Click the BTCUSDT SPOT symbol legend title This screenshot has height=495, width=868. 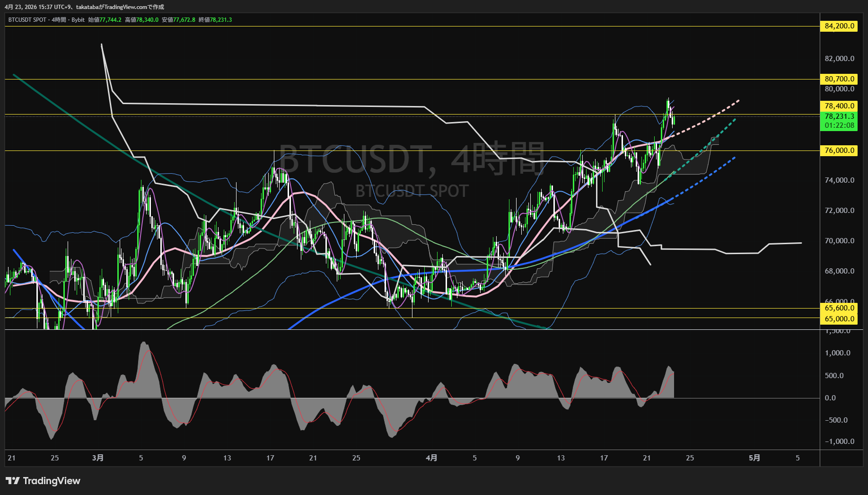[27, 20]
